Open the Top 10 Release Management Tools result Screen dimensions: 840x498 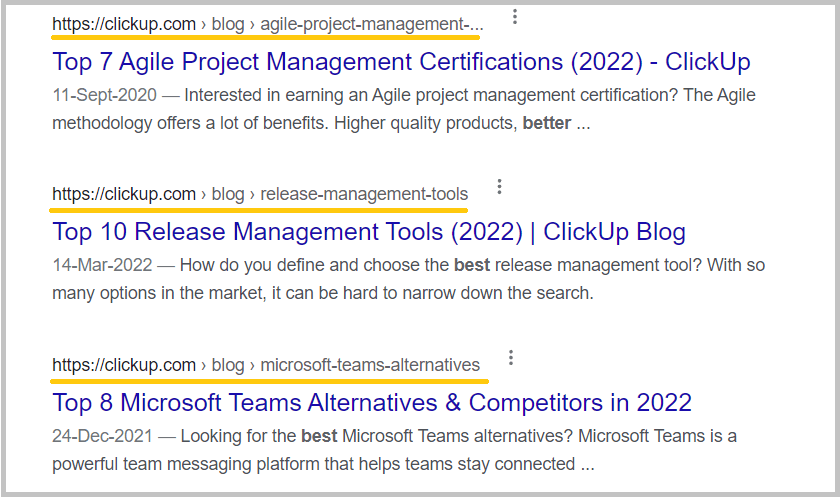pyautogui.click(x=369, y=232)
